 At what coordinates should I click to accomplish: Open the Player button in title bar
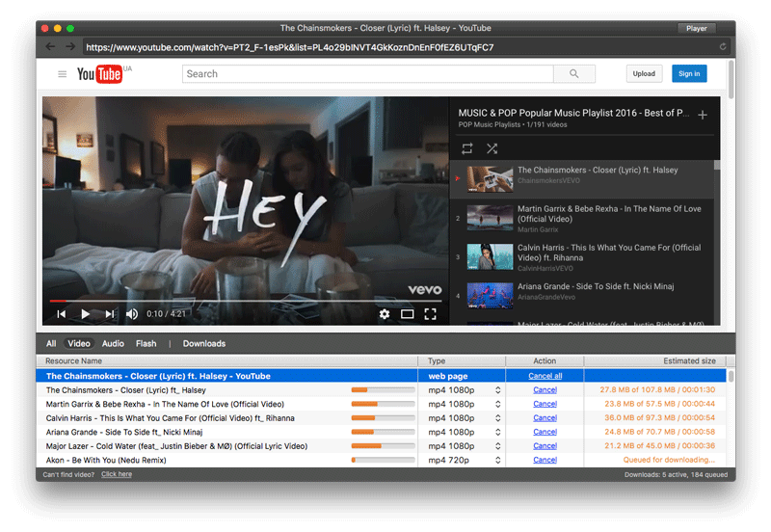pos(696,28)
